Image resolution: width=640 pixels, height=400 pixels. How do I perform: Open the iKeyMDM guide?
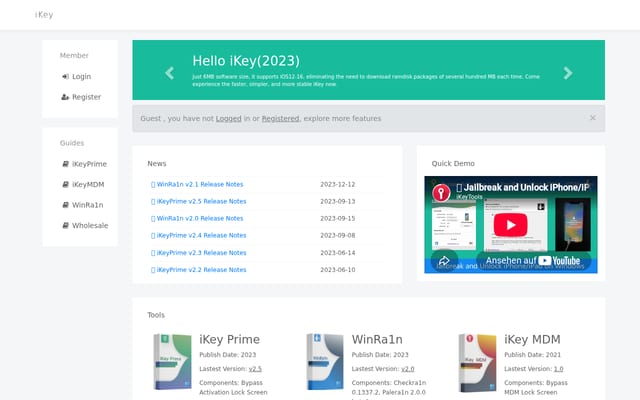point(88,184)
